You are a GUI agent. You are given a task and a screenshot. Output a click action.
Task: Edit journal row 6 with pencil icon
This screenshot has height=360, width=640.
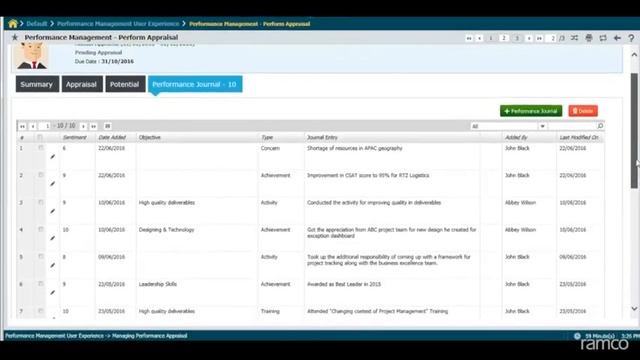tap(53, 293)
